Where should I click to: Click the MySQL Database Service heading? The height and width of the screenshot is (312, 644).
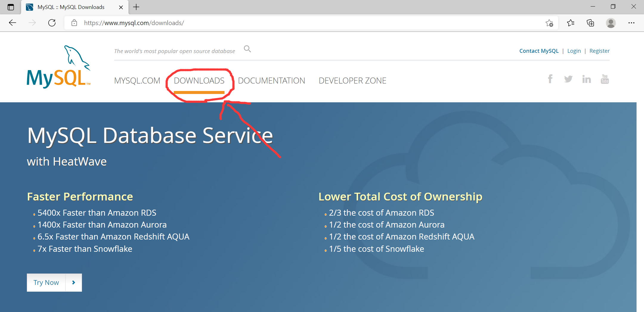tap(150, 135)
